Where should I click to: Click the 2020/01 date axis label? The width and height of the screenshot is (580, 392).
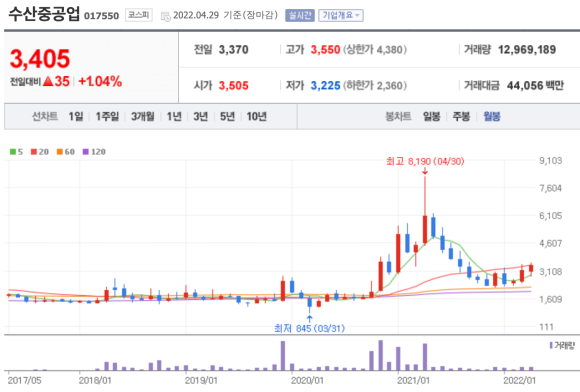(307, 380)
